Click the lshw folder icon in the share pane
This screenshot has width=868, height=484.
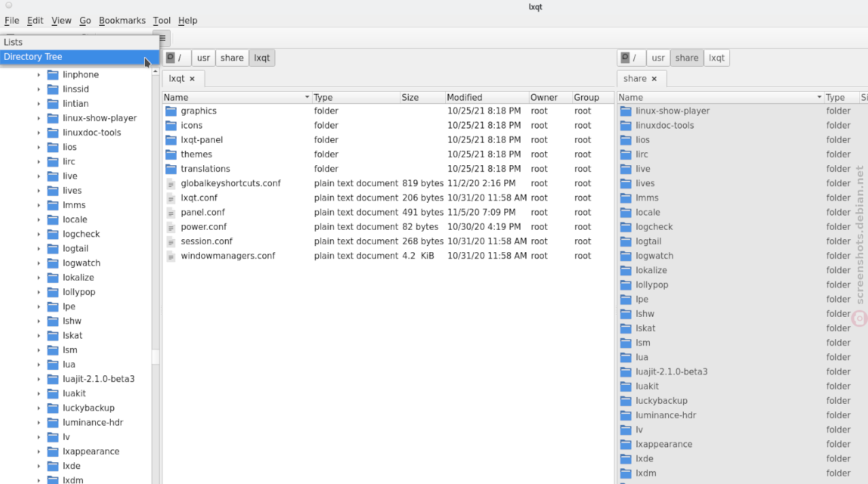pyautogui.click(x=626, y=314)
